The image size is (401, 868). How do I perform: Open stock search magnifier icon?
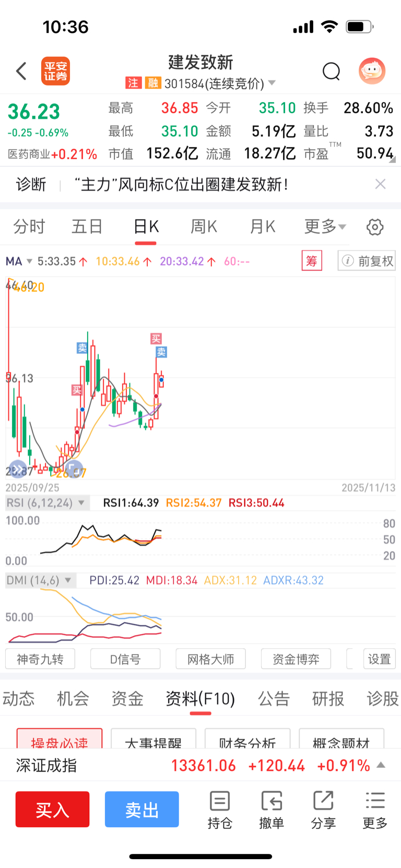[x=331, y=71]
